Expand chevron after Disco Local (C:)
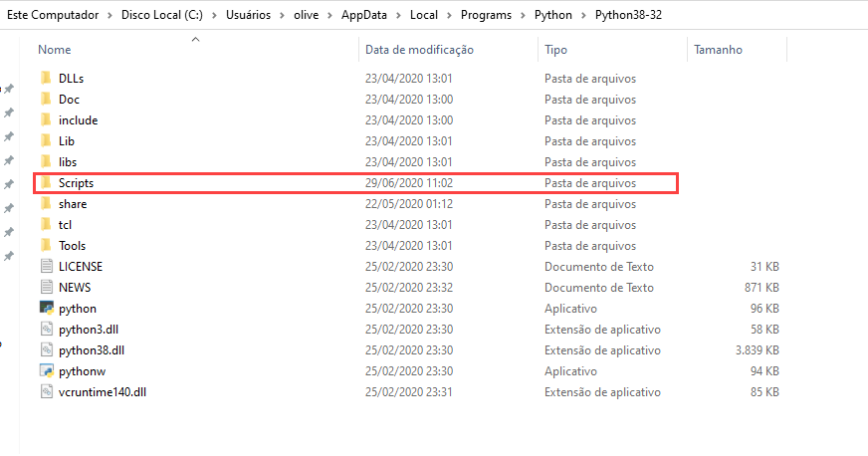 214,16
